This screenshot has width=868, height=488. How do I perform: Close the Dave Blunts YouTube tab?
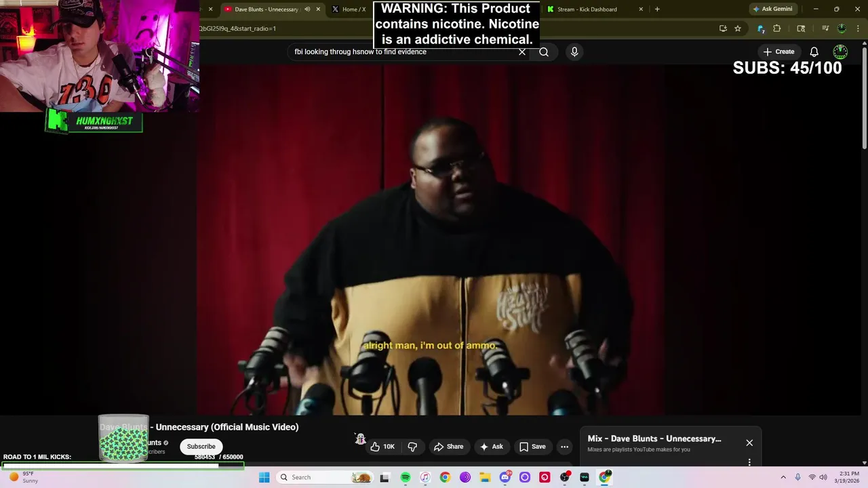pyautogui.click(x=318, y=9)
